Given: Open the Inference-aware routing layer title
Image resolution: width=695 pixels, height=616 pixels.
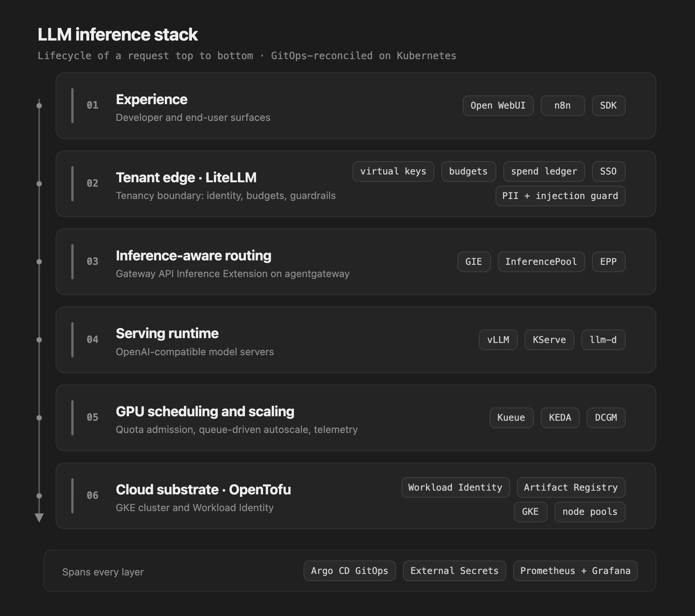Looking at the screenshot, I should click(x=193, y=256).
